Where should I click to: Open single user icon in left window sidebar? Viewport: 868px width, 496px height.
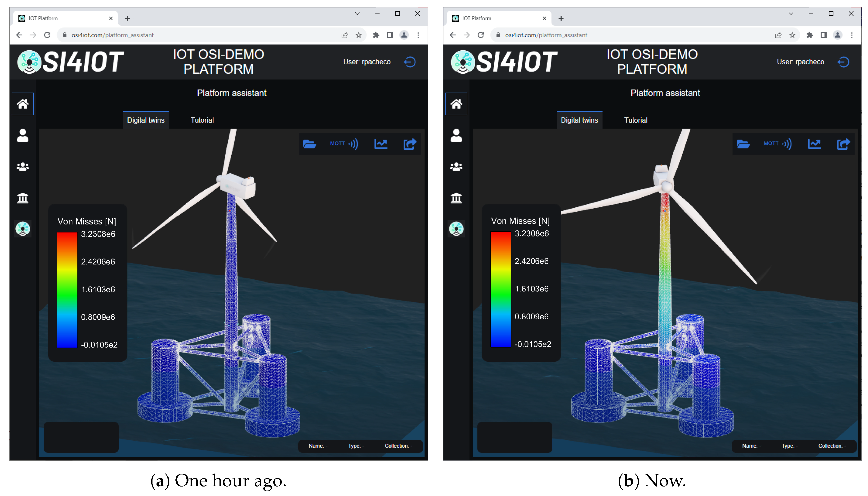pyautogui.click(x=23, y=136)
